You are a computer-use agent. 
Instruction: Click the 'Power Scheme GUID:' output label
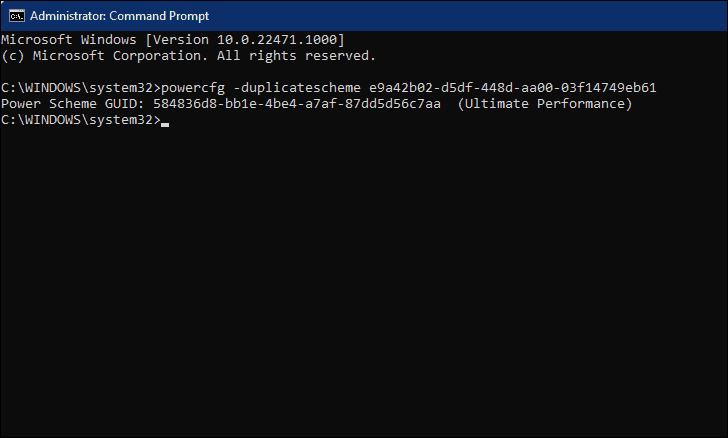point(73,104)
